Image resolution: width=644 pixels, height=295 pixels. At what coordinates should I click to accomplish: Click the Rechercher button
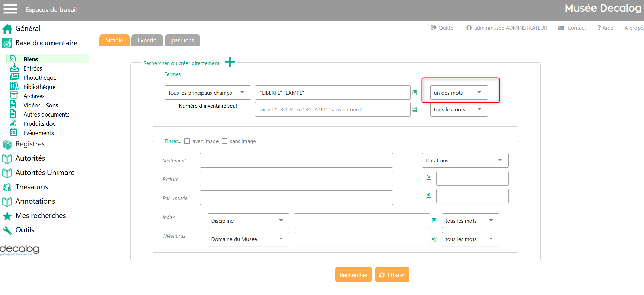[354, 275]
